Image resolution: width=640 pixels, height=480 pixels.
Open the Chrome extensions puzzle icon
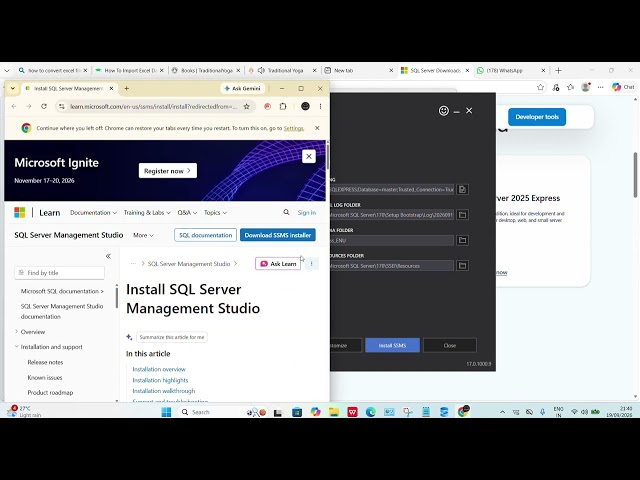283,107
